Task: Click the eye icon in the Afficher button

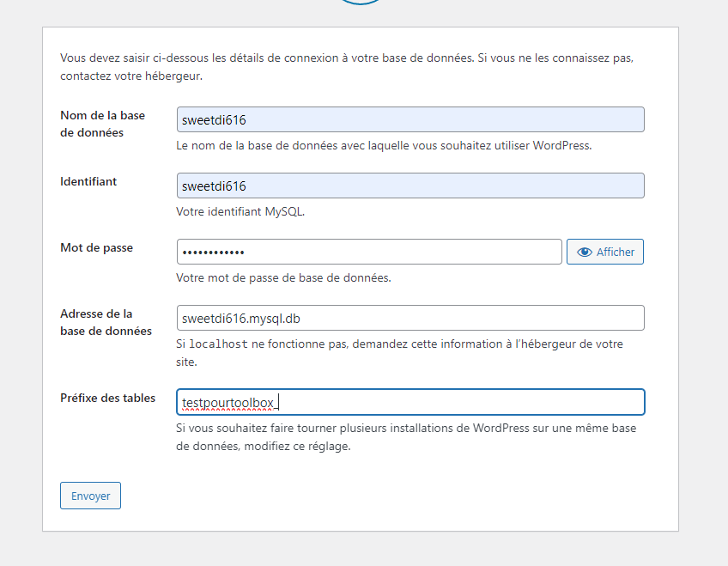Action: [x=585, y=252]
